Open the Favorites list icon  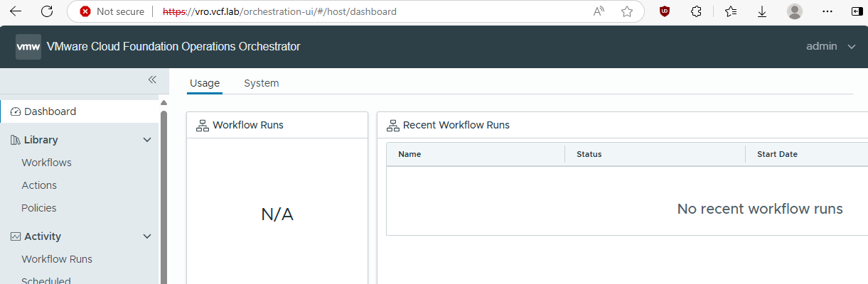tap(731, 11)
